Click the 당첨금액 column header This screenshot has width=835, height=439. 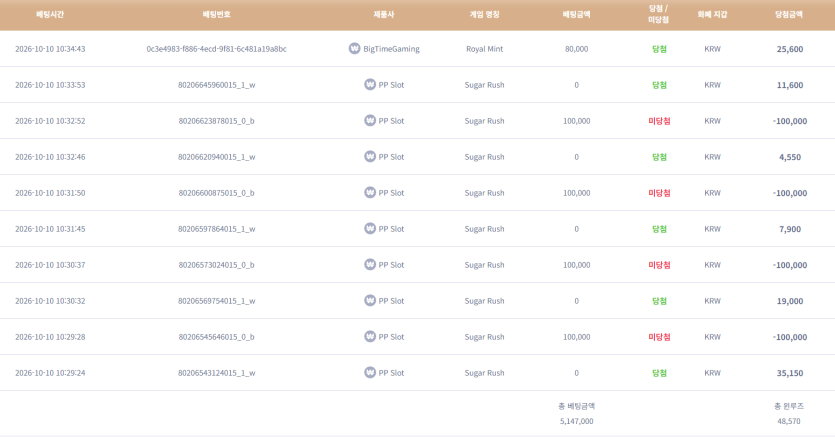tap(789, 14)
